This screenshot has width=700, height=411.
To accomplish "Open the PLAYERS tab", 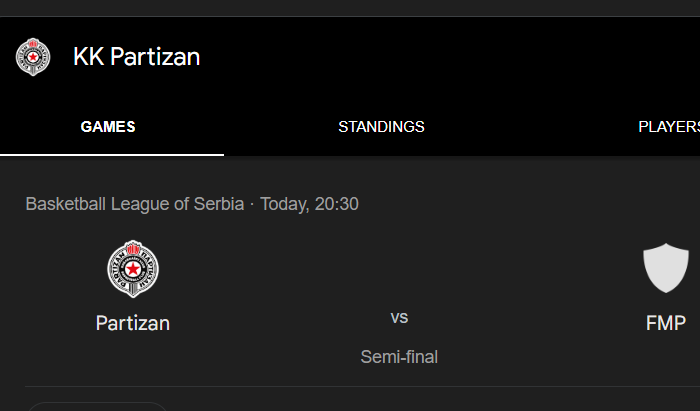I will 669,127.
